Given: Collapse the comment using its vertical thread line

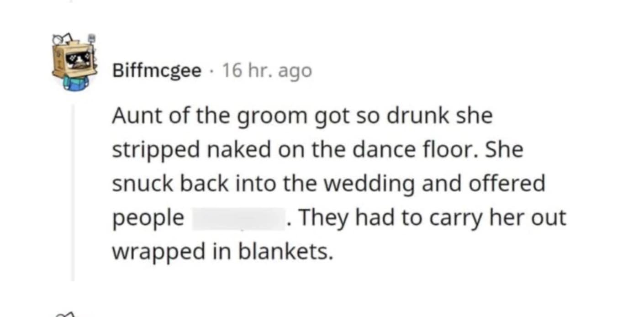Looking at the screenshot, I should [72, 192].
